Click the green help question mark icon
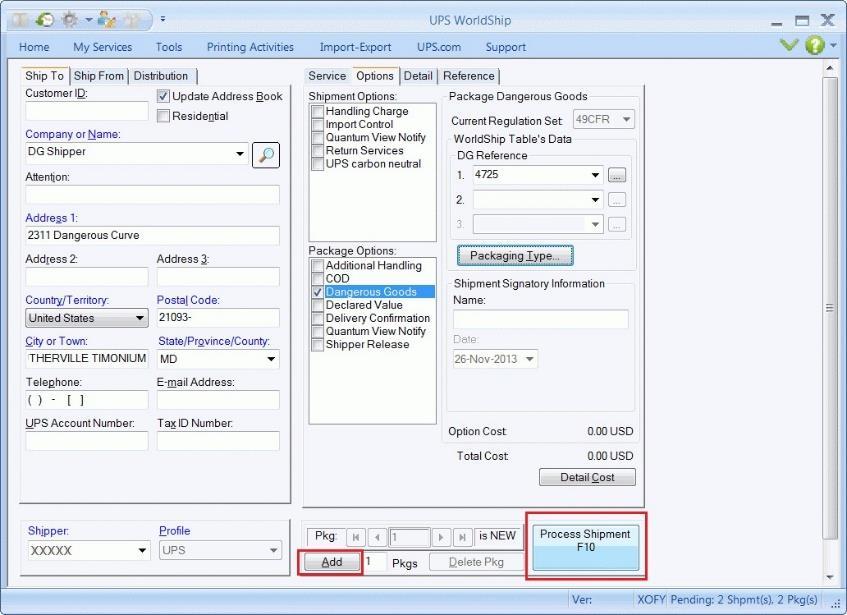The height and width of the screenshot is (615, 847). [x=815, y=45]
